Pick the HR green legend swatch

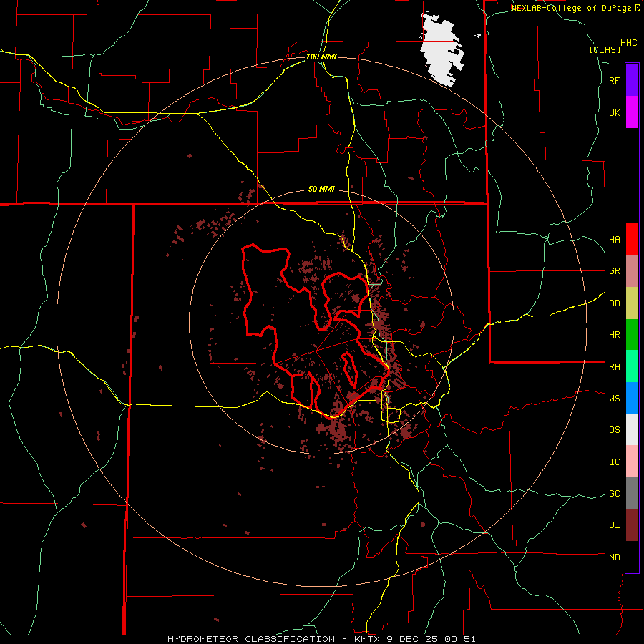click(632, 335)
